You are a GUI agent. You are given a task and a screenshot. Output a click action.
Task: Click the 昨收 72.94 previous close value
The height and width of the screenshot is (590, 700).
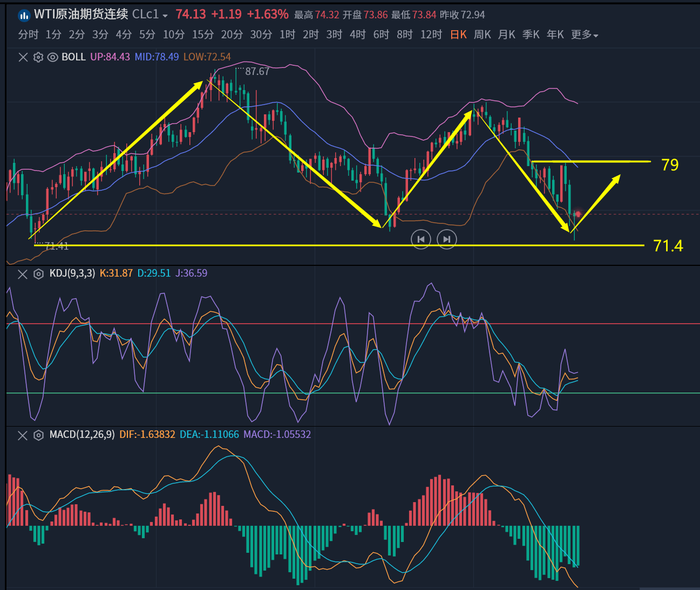point(463,15)
